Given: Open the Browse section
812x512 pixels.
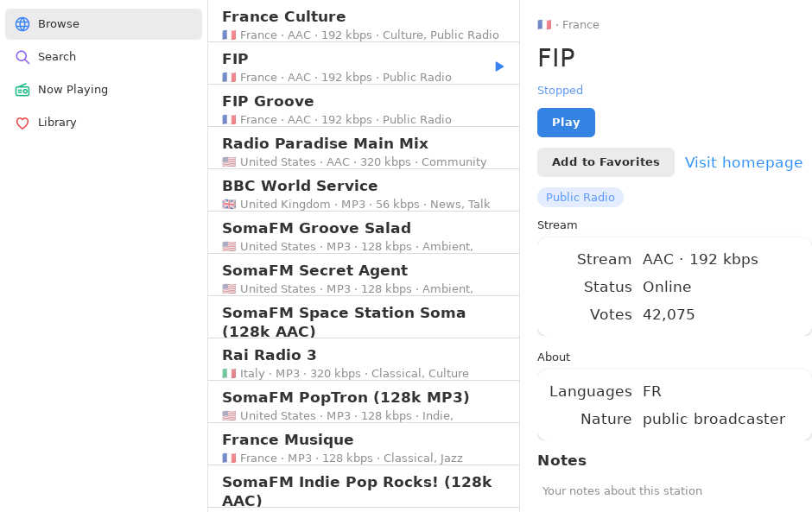Looking at the screenshot, I should (104, 24).
